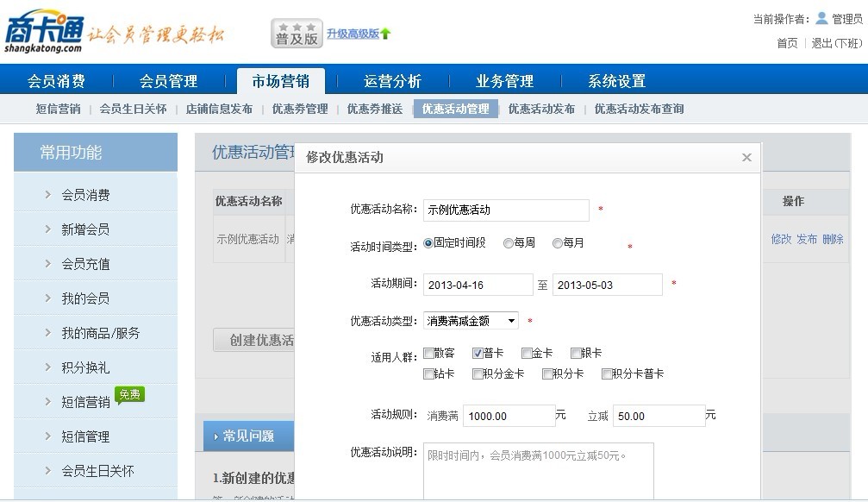Click chevron icon next to 会员消费 sidebar item
Screen dimensions: 868x502
coord(48,195)
